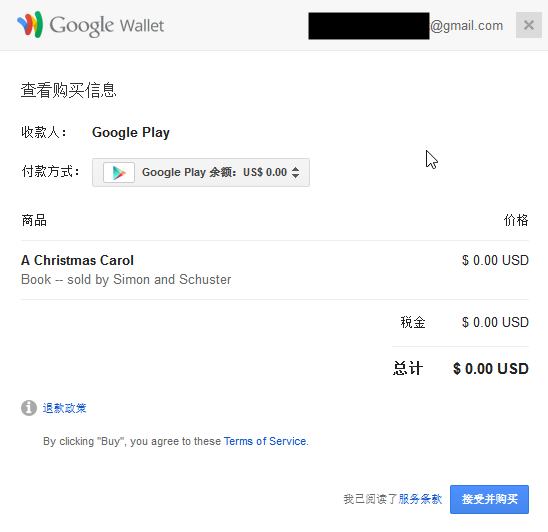Open the 服务条款 link near the buy button
Screen dimensions: 548x532
coord(420,499)
